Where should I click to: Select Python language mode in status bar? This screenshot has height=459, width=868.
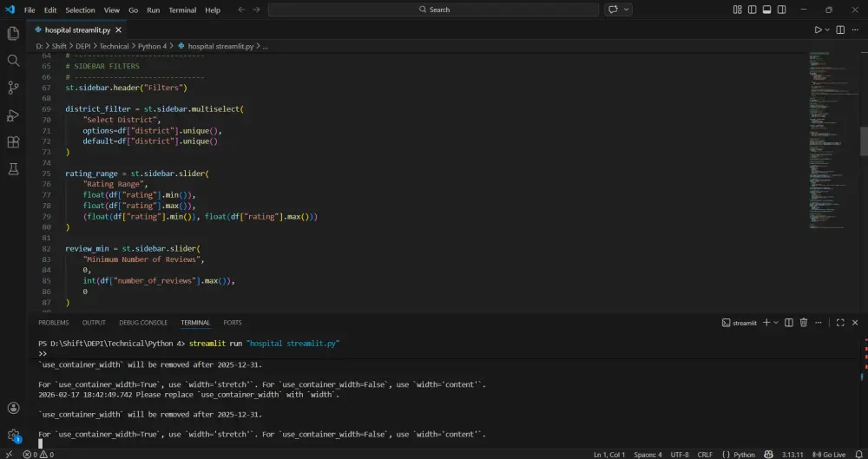coord(740,454)
